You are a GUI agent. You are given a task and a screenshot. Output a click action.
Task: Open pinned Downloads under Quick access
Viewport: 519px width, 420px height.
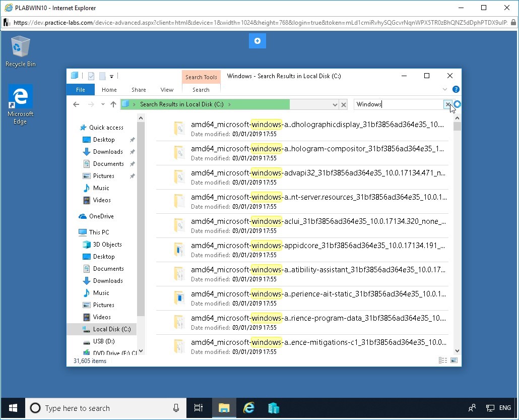[108, 152]
